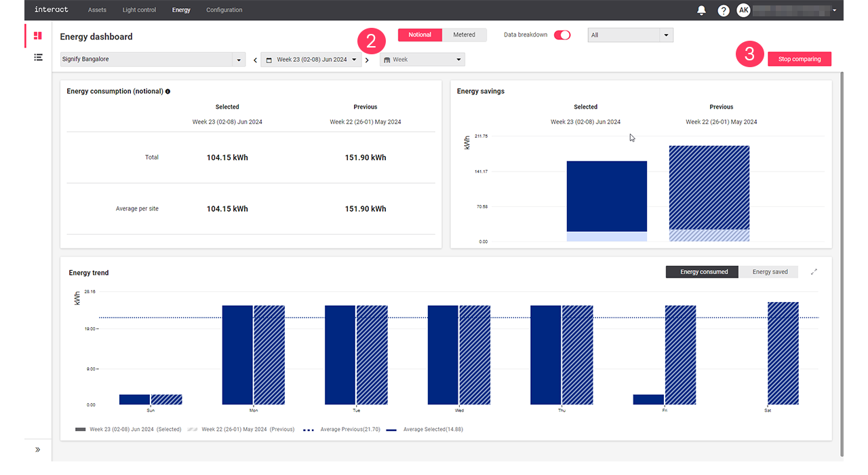
Task: Open the help icon in top bar
Action: point(723,9)
